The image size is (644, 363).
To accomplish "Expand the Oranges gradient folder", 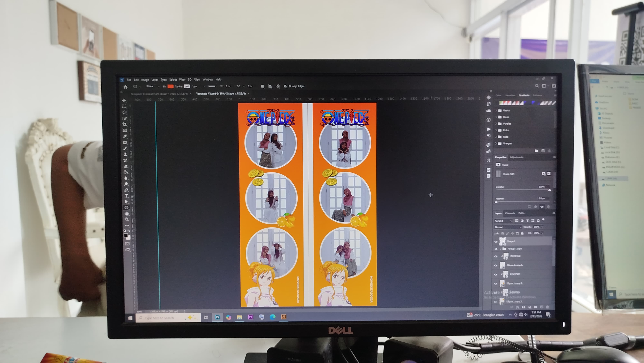I will tap(496, 143).
